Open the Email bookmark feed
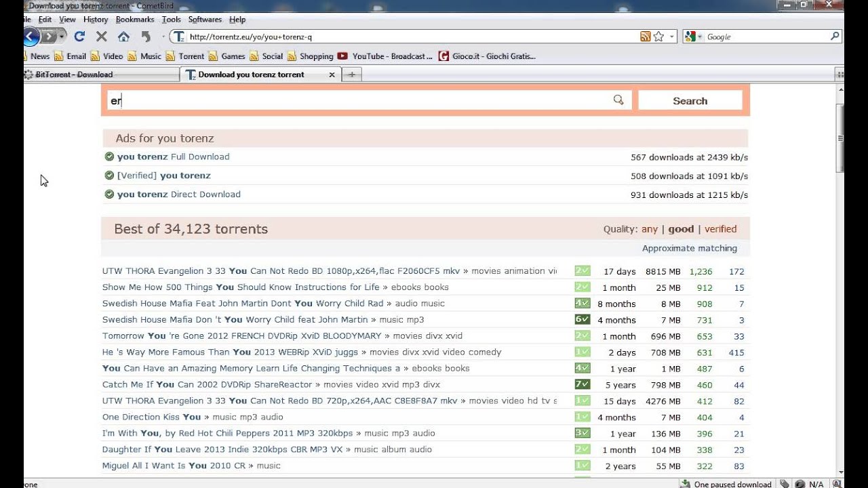868x488 pixels. pyautogui.click(x=71, y=56)
